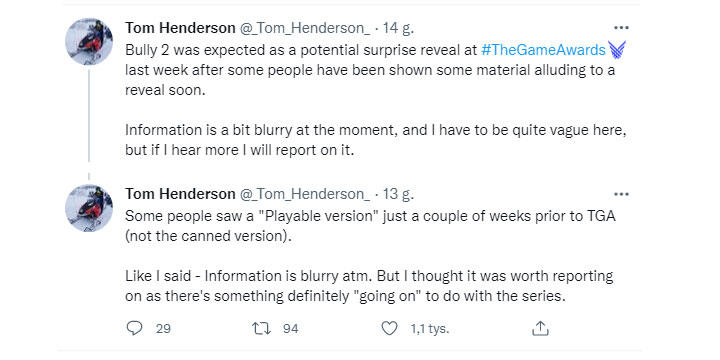720x360 pixels.
Task: Click @_Tom_Henderson_ handle in first tweet
Action: click(304, 28)
